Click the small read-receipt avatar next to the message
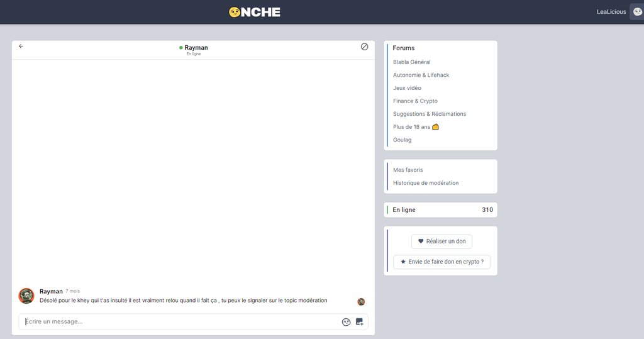This screenshot has width=644, height=339. (361, 302)
